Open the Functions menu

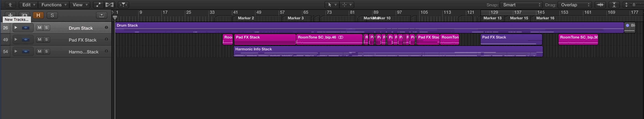pyautogui.click(x=54, y=5)
